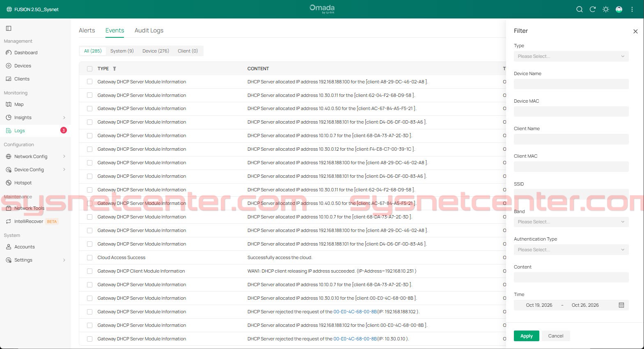
Task: Close the Filter panel
Action: point(635,31)
